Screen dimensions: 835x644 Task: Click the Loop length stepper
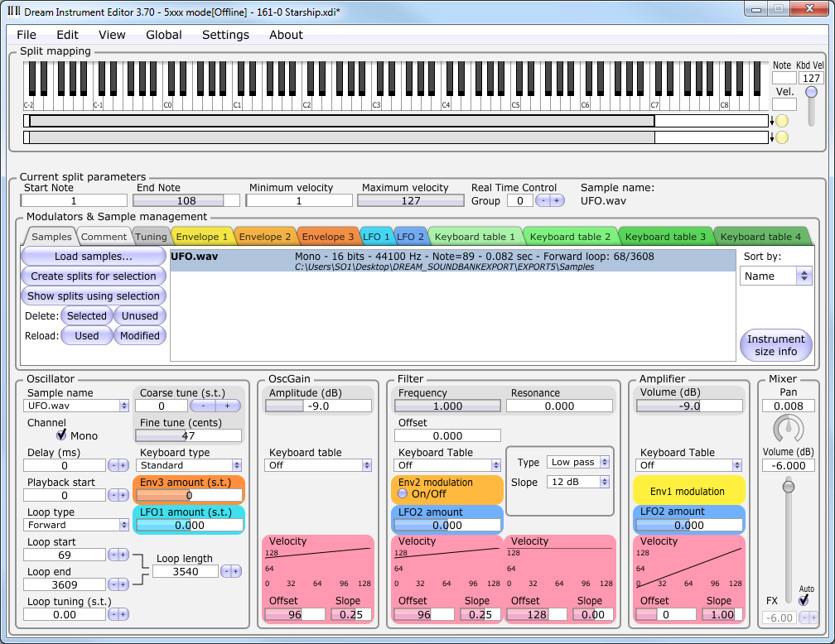tap(231, 571)
